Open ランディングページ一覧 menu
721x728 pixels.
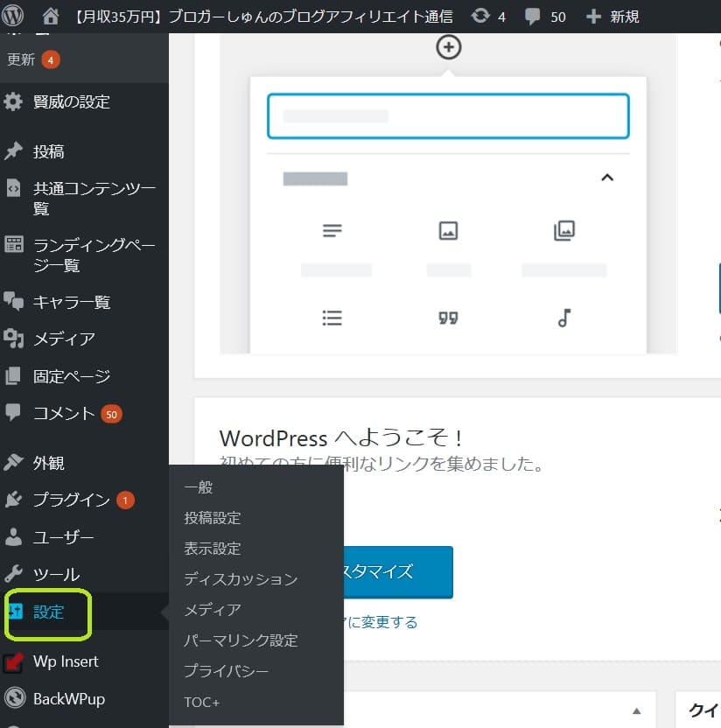pos(94,255)
